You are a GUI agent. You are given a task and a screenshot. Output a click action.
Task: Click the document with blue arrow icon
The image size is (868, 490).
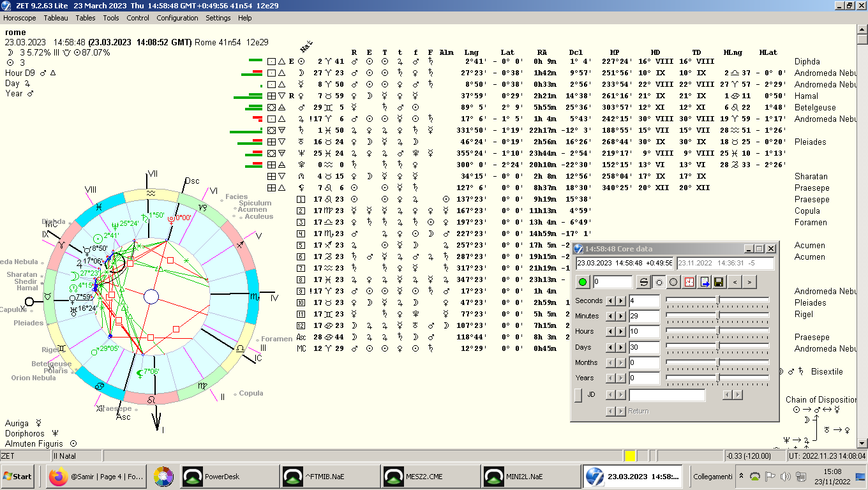(x=705, y=282)
